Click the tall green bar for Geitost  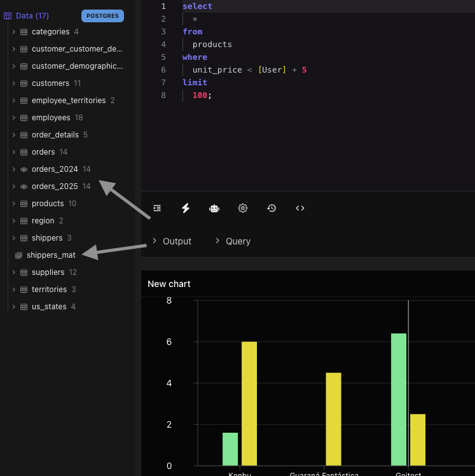(399, 400)
